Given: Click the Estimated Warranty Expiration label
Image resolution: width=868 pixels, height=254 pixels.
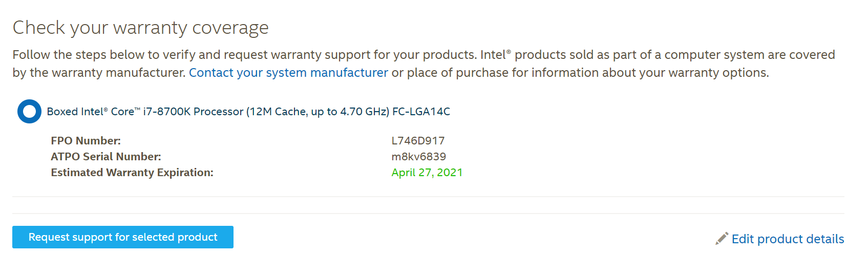Looking at the screenshot, I should point(132,173).
